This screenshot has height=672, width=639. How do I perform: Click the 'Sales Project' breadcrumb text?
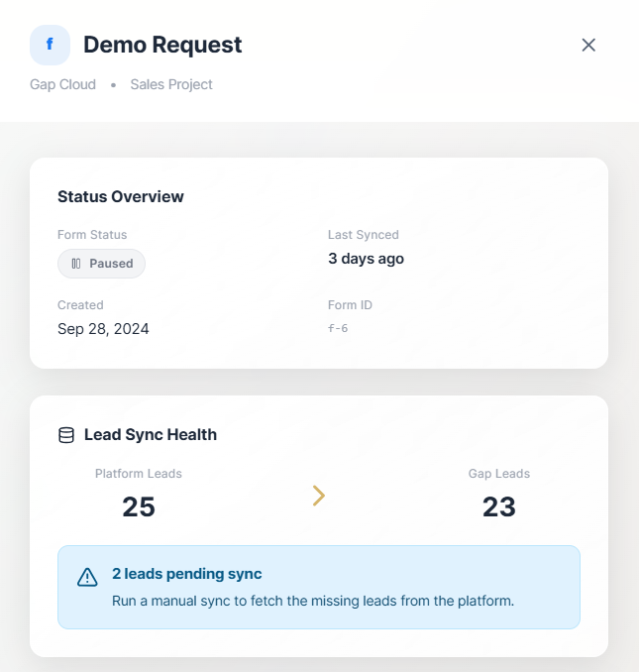pyautogui.click(x=171, y=84)
